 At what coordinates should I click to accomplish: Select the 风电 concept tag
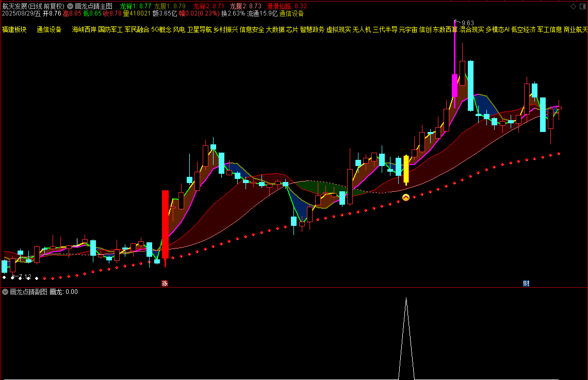(179, 29)
